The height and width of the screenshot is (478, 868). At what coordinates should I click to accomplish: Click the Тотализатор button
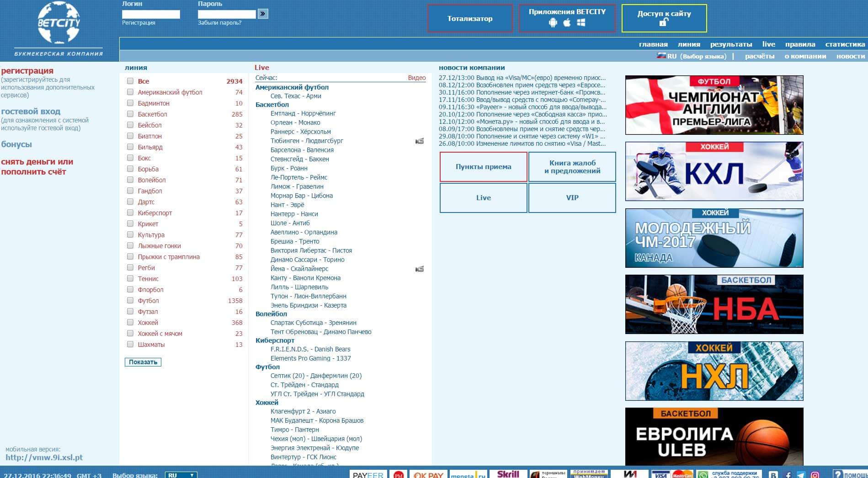[x=470, y=18]
